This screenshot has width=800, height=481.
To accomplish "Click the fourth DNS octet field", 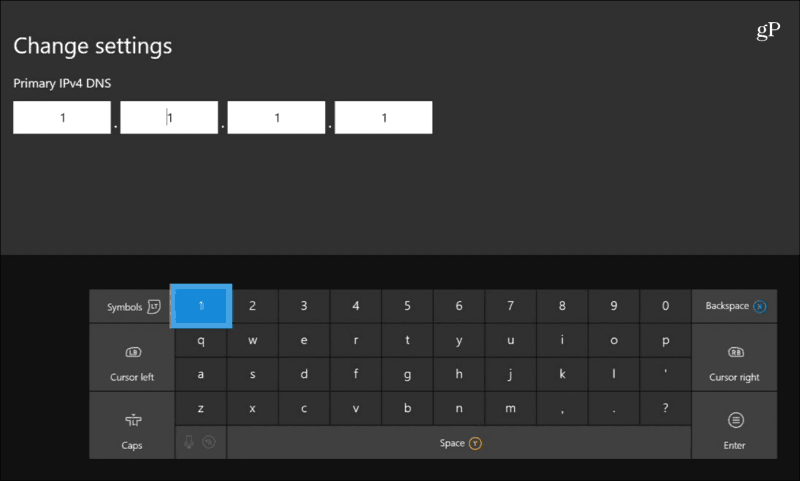I will tap(383, 117).
